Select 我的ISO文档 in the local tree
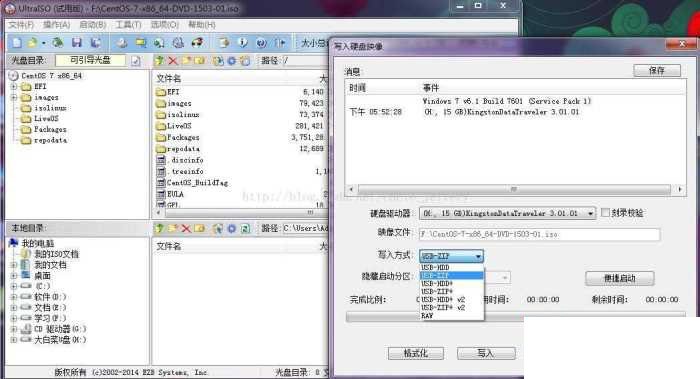This screenshot has height=379, width=700. click(56, 254)
